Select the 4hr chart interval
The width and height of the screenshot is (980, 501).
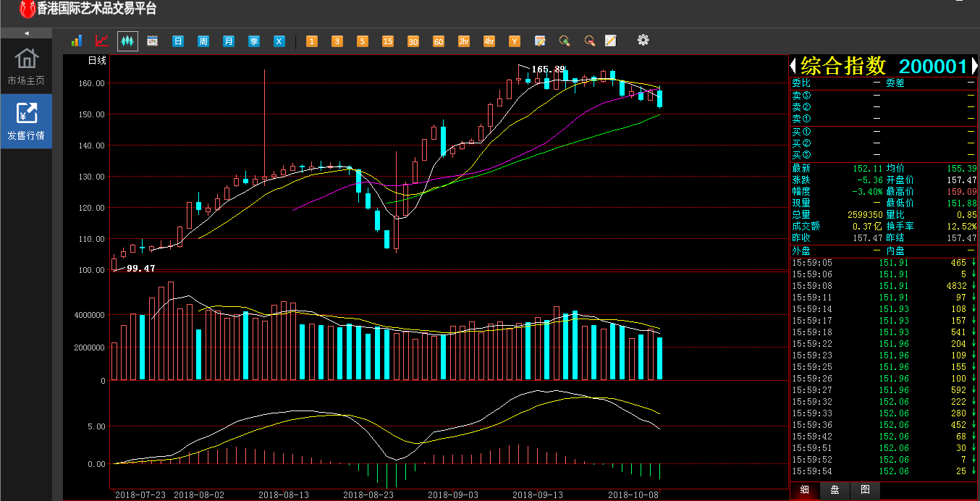click(489, 41)
